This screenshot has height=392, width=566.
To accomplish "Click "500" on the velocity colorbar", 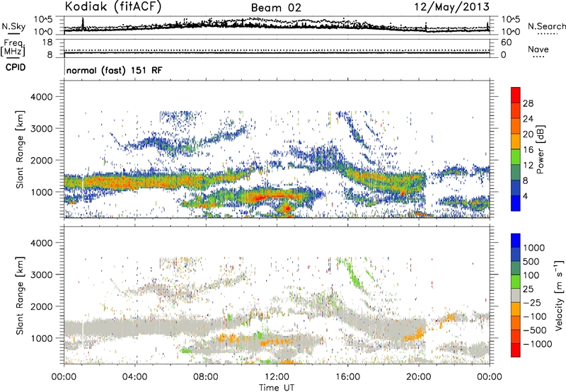I will pos(531,261).
